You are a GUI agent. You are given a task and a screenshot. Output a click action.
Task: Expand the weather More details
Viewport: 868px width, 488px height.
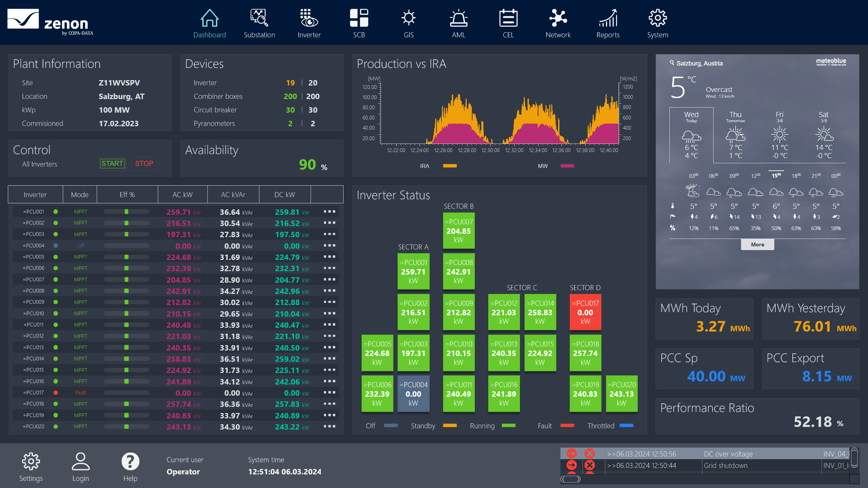[757, 244]
